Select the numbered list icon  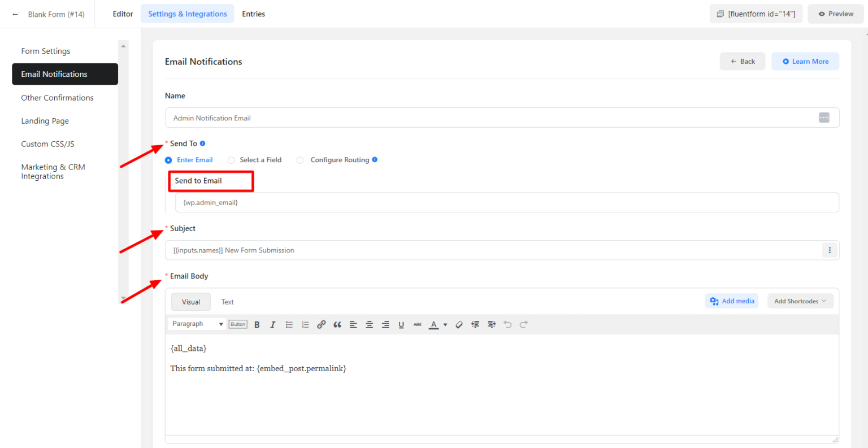click(305, 324)
